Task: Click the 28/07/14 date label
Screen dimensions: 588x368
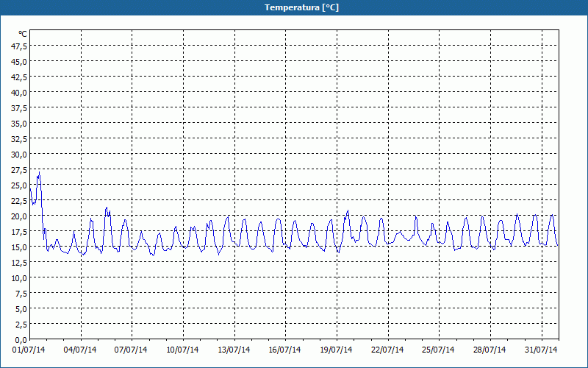Action: point(490,350)
